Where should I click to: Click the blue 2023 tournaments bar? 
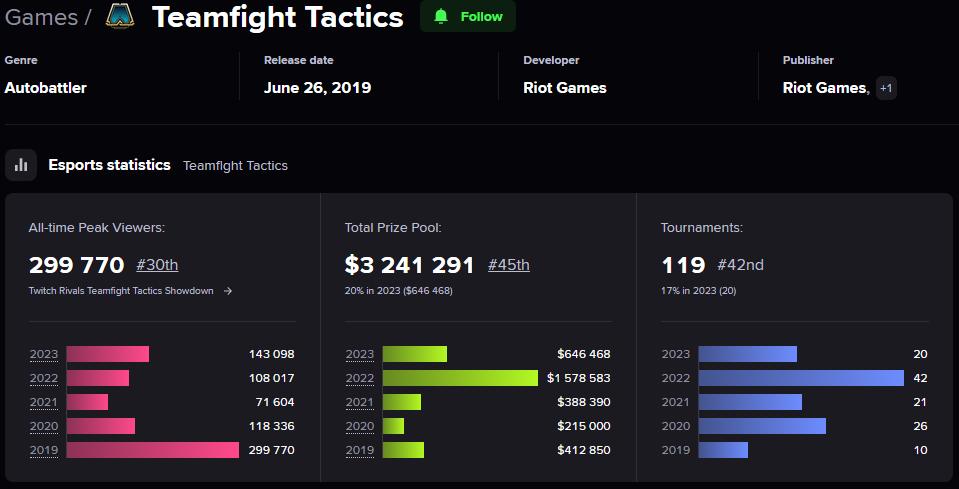pos(748,354)
